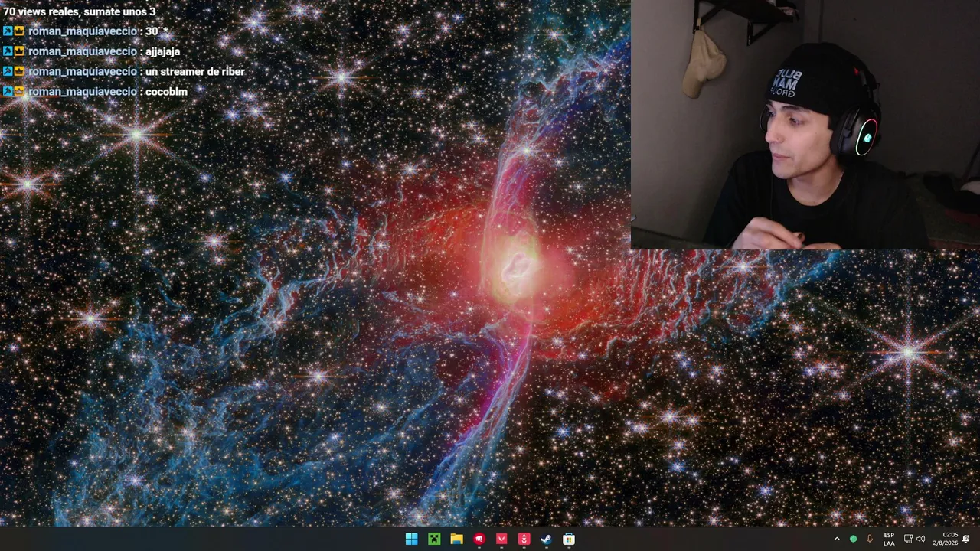
Task: Open the clock showing 02:05
Action: 946,540
